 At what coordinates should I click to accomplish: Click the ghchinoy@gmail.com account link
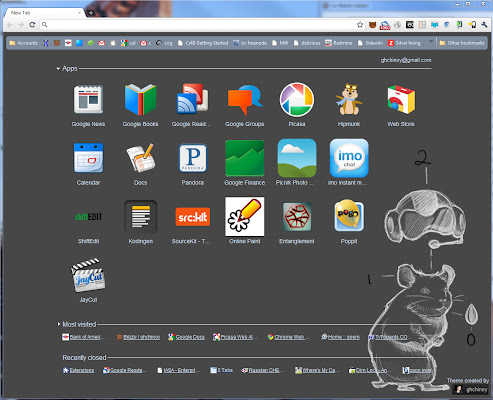click(406, 60)
